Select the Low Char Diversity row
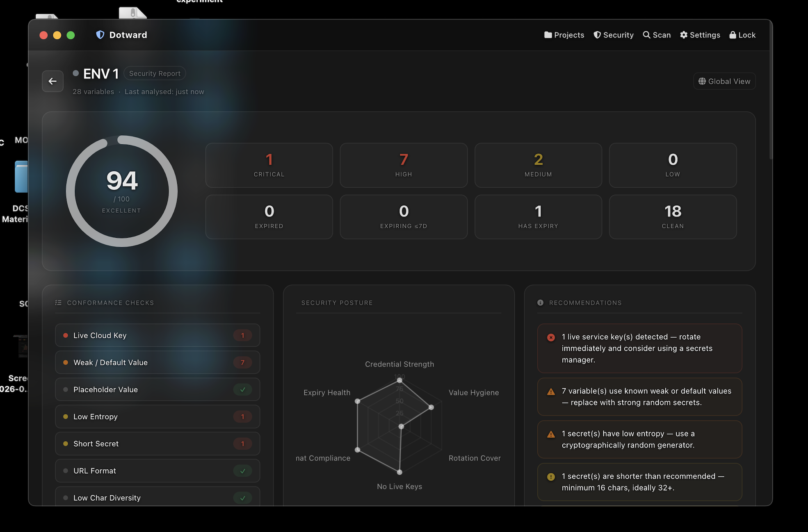This screenshot has width=808, height=532. (157, 496)
